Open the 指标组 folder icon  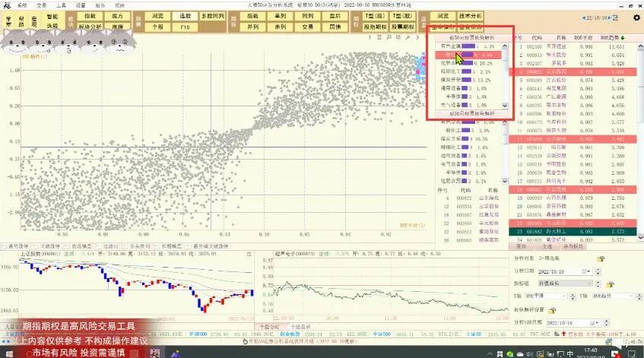pyautogui.click(x=610, y=284)
